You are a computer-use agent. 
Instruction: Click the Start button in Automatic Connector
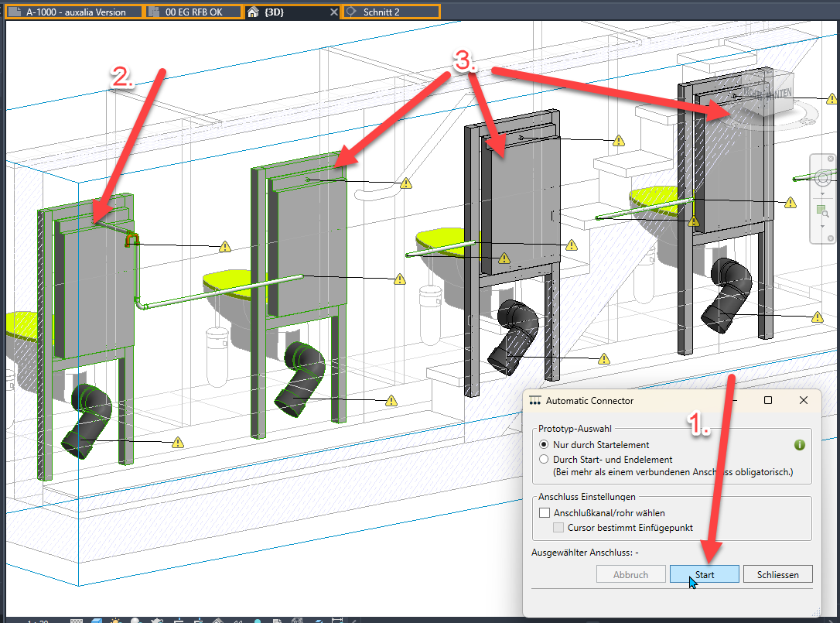pos(704,575)
